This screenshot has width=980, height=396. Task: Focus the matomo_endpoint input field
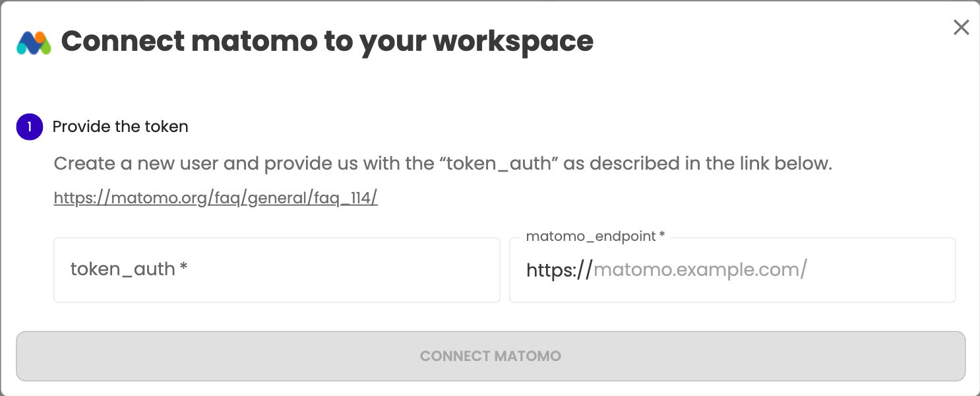733,270
